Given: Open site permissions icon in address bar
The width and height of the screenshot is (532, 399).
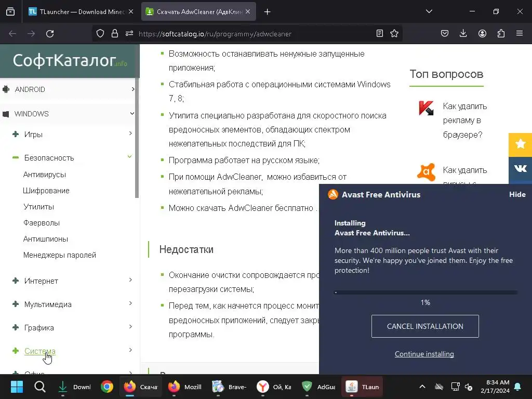Looking at the screenshot, I should pyautogui.click(x=129, y=34).
